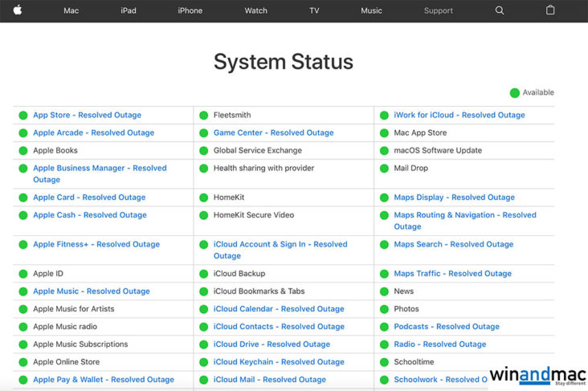Click the System Status heading
Image resolution: width=588 pixels, height=391 pixels.
click(x=283, y=62)
